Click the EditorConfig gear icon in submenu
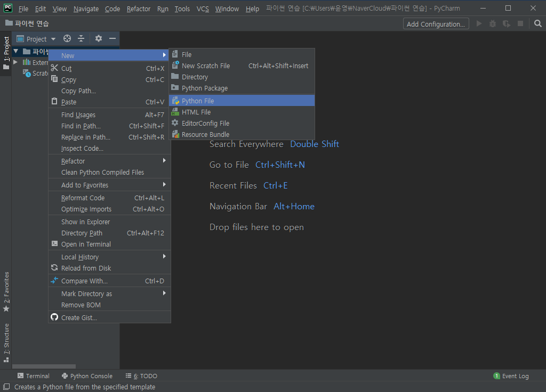 (x=175, y=123)
